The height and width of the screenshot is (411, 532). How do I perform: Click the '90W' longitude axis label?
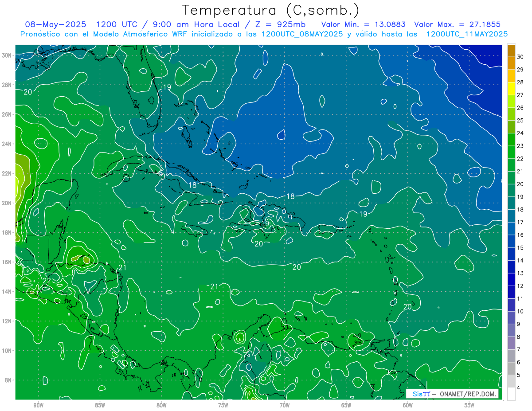(39, 405)
